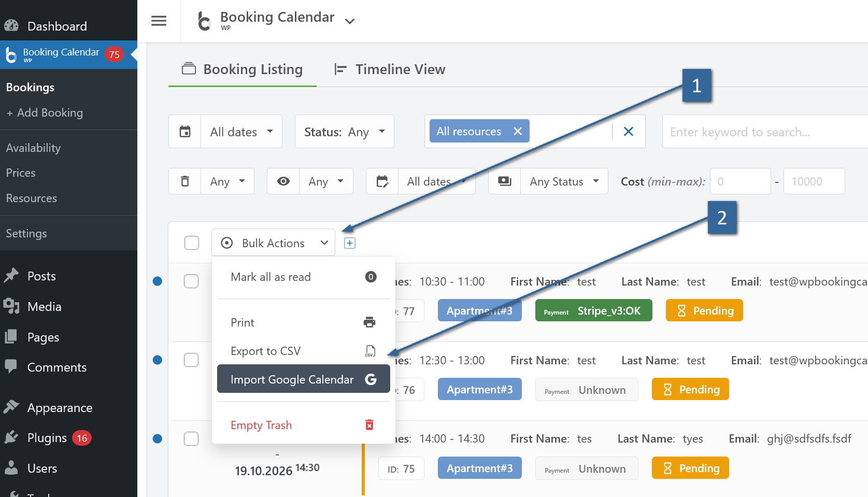
Task: Open Pages in the sidebar
Action: click(x=68, y=337)
